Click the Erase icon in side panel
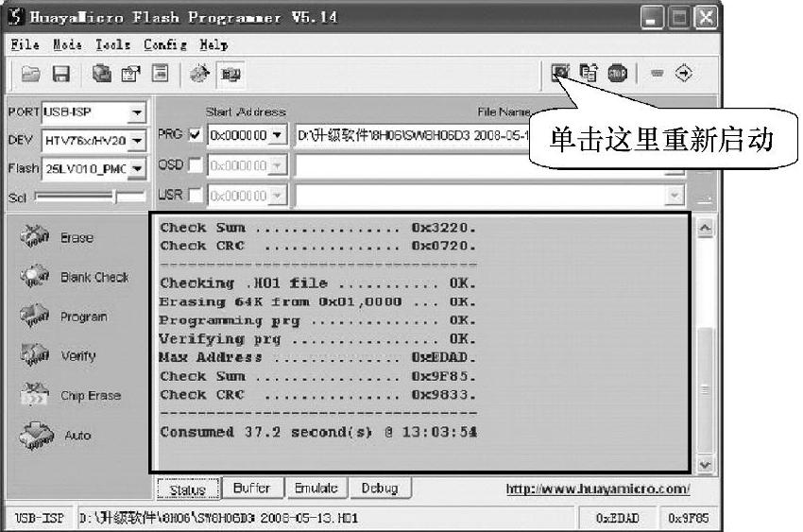The width and height of the screenshot is (803, 532). pyautogui.click(x=34, y=236)
